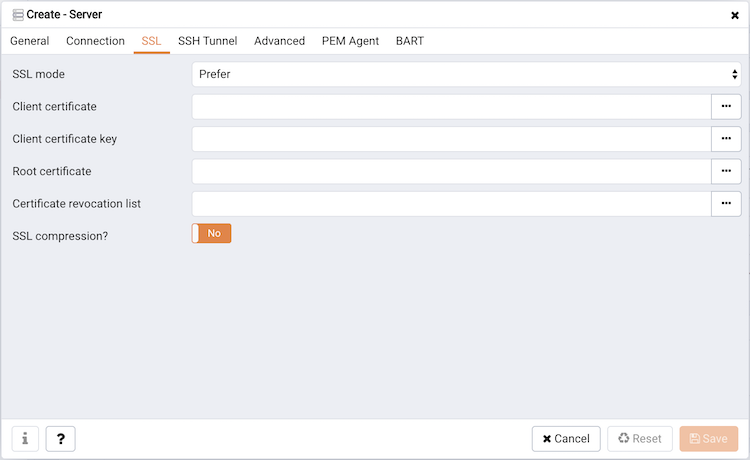
Task: Open the PEM Agent tab
Action: 350,41
